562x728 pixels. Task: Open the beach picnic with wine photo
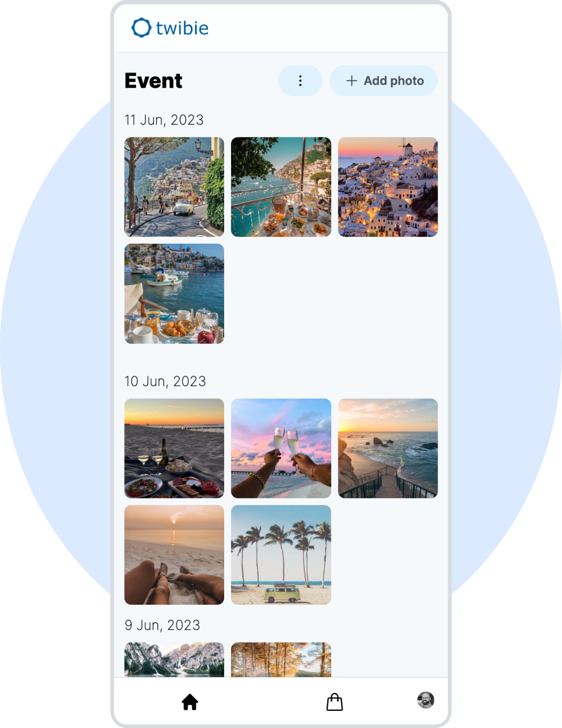[174, 448]
